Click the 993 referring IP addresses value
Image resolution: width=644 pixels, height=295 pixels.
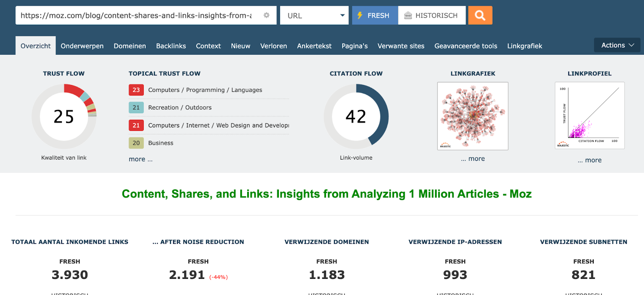click(x=455, y=275)
